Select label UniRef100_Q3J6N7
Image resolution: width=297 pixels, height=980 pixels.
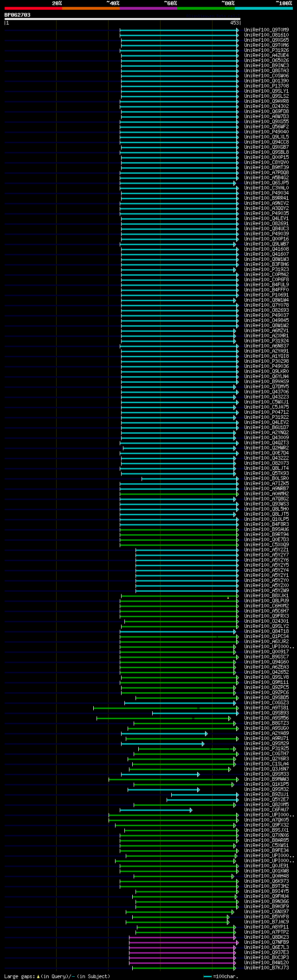click(x=266, y=769)
